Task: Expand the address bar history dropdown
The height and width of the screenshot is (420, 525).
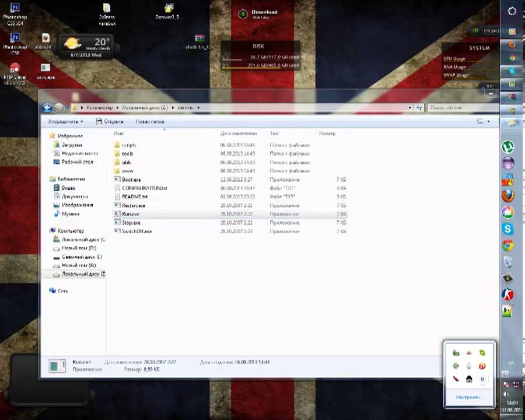Action: coord(410,107)
